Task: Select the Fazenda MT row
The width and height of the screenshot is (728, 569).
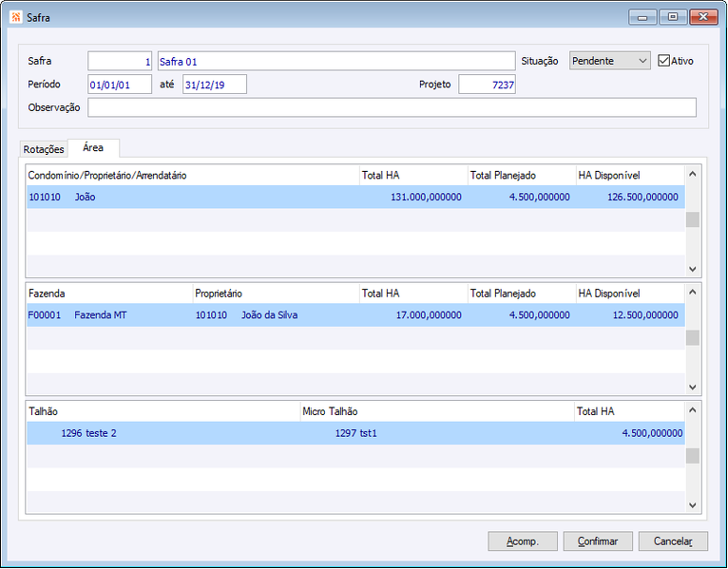Action: 355,315
